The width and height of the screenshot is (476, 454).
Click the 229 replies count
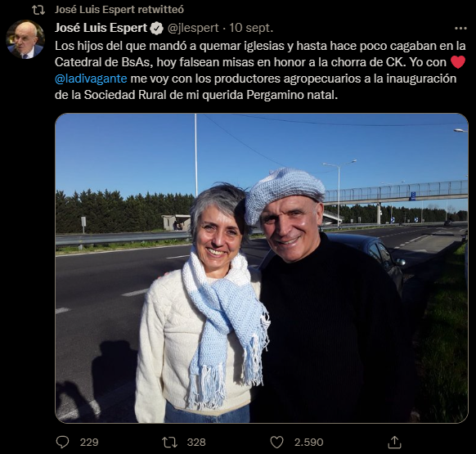click(x=89, y=443)
